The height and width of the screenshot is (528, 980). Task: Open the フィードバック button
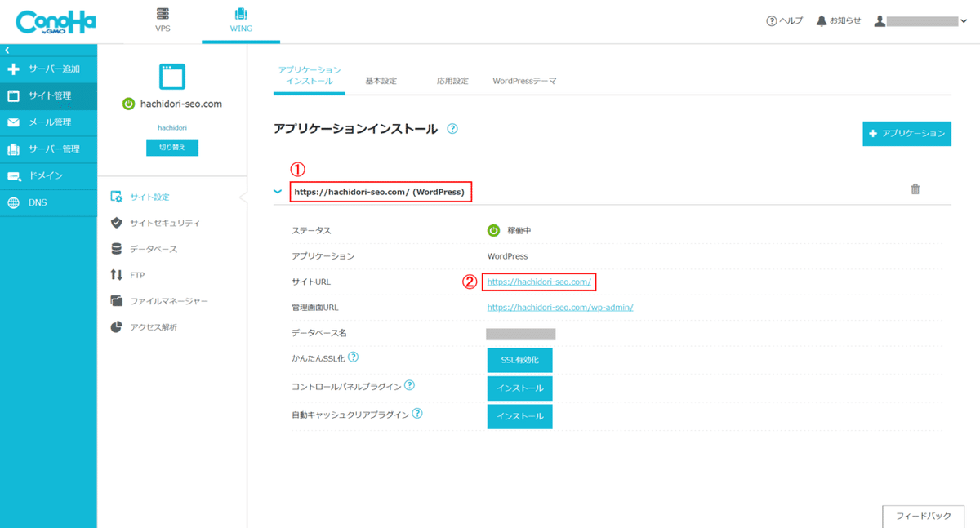(924, 517)
